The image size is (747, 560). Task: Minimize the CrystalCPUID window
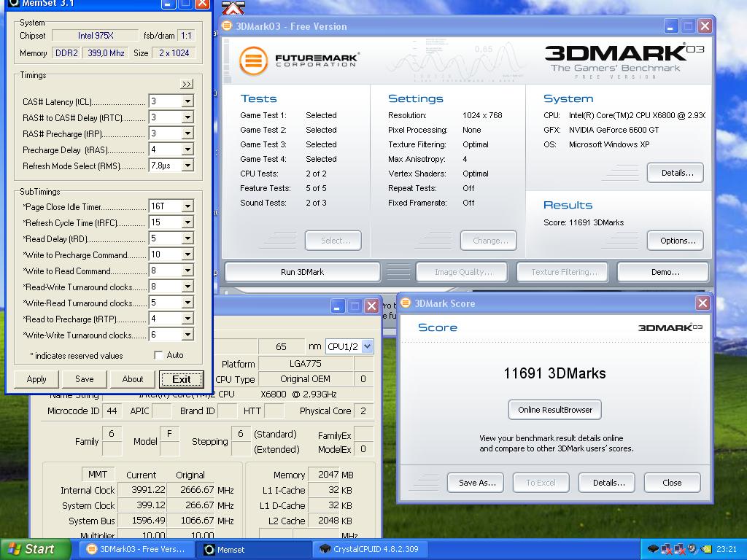coord(337,306)
